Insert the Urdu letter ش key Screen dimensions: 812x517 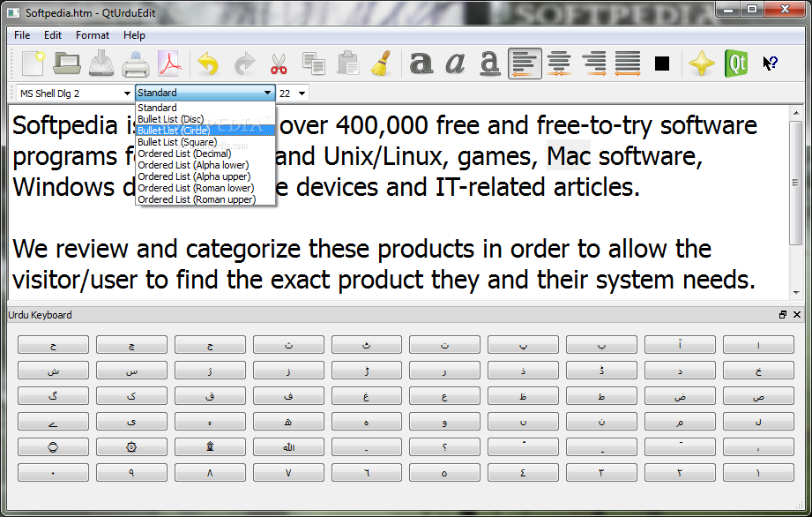point(53,370)
